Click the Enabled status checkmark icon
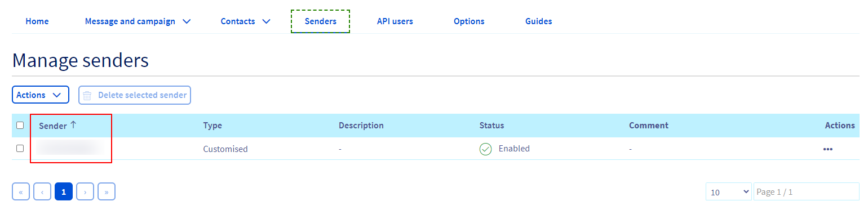This screenshot has height=219, width=868. tap(485, 149)
